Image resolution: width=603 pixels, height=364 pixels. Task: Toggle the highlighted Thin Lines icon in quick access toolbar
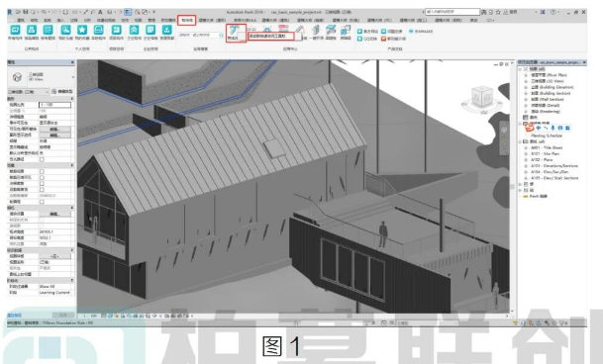(x=128, y=12)
